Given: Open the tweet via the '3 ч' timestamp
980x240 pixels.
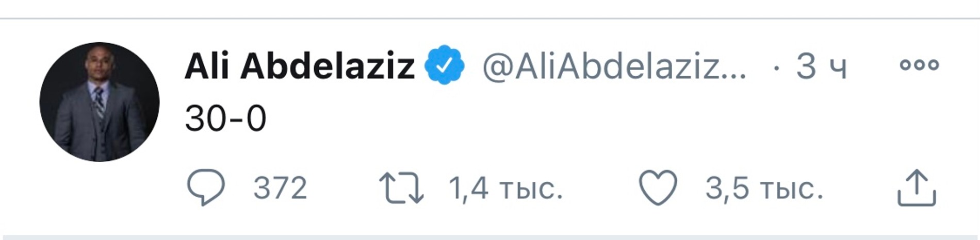Looking at the screenshot, I should 821,66.
